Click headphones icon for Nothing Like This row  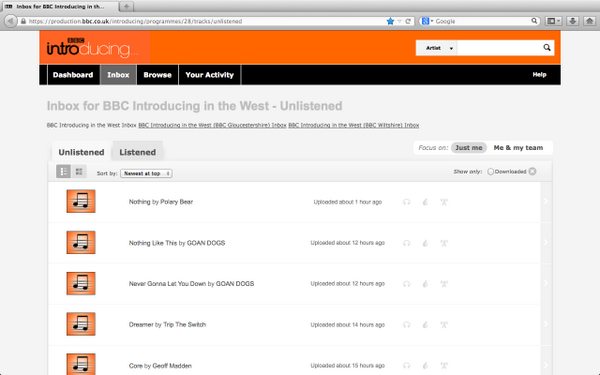[x=406, y=243]
